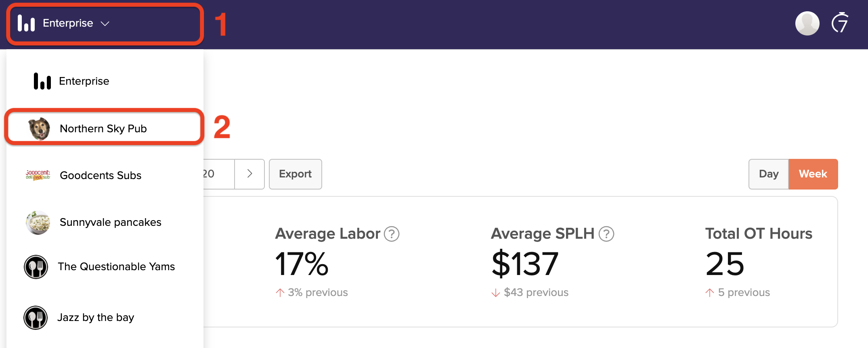The image size is (868, 348).
Task: Click the Sunnyvale pancakes bowl thumbnail
Action: pos(38,223)
